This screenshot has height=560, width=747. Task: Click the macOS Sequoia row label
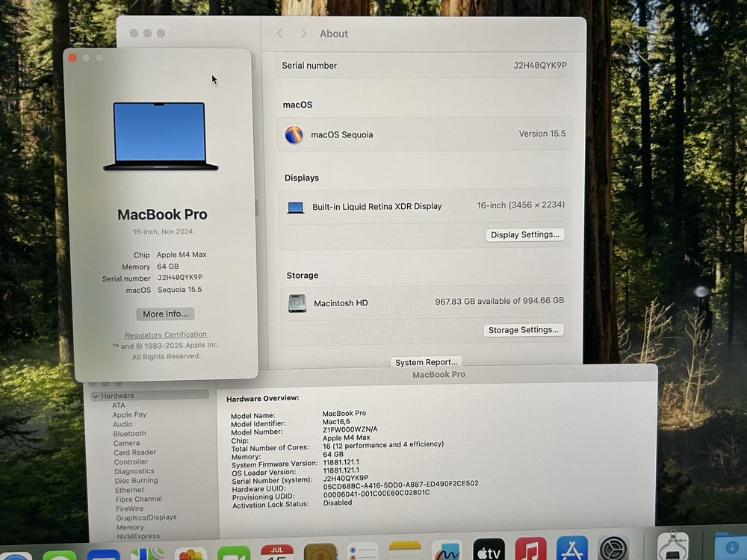tap(342, 134)
